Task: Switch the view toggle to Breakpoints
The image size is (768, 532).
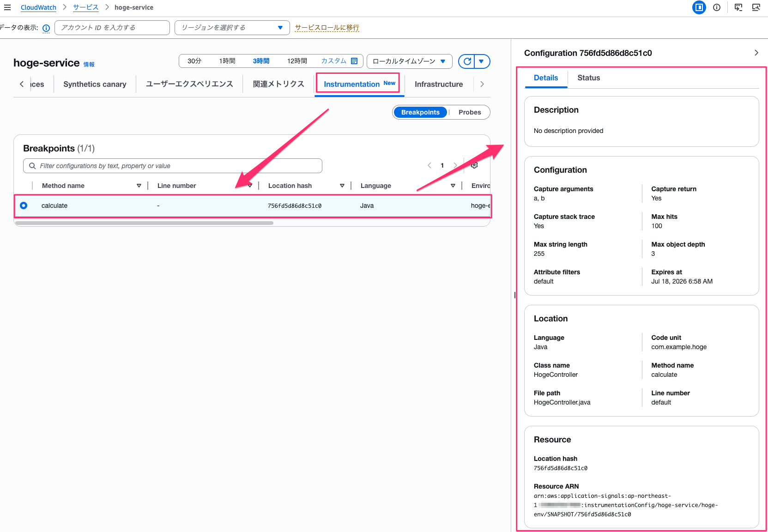Action: click(420, 112)
